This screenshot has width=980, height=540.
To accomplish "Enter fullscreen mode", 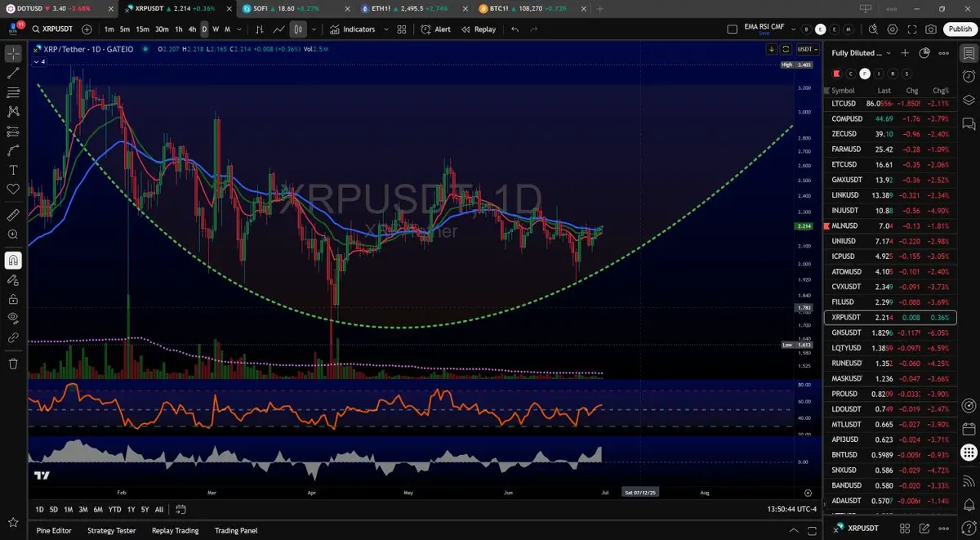I will coord(912,29).
